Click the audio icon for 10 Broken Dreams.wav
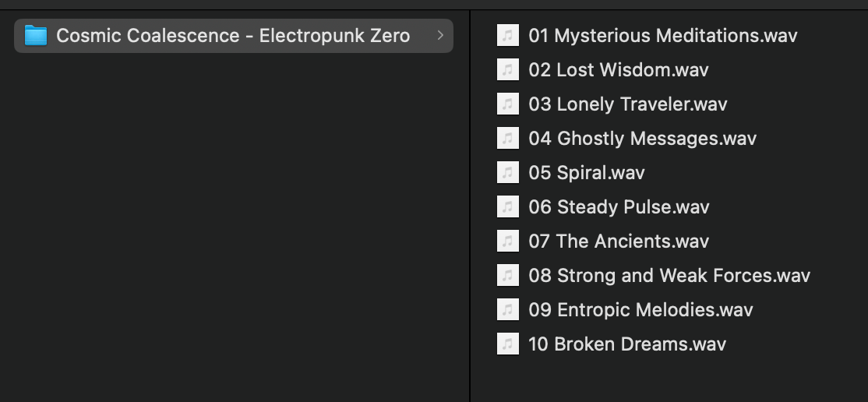 [x=507, y=344]
